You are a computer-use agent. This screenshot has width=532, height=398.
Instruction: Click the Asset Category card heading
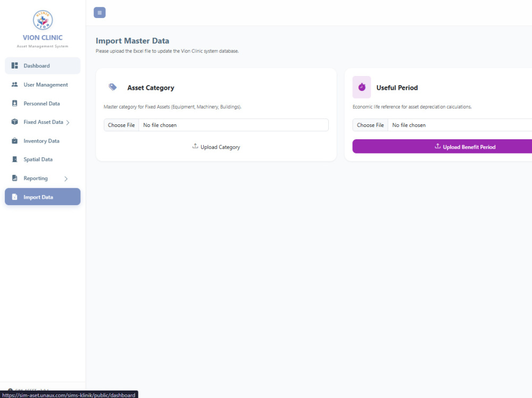151,88
